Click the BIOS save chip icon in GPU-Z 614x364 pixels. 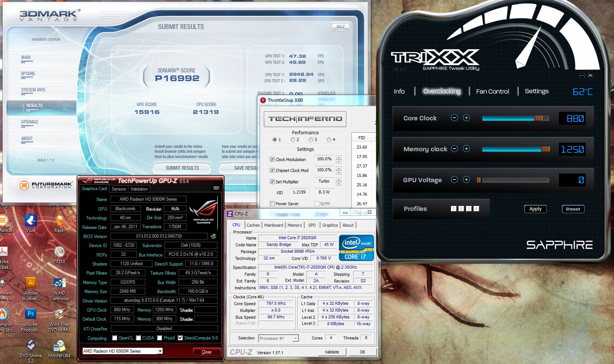click(213, 237)
